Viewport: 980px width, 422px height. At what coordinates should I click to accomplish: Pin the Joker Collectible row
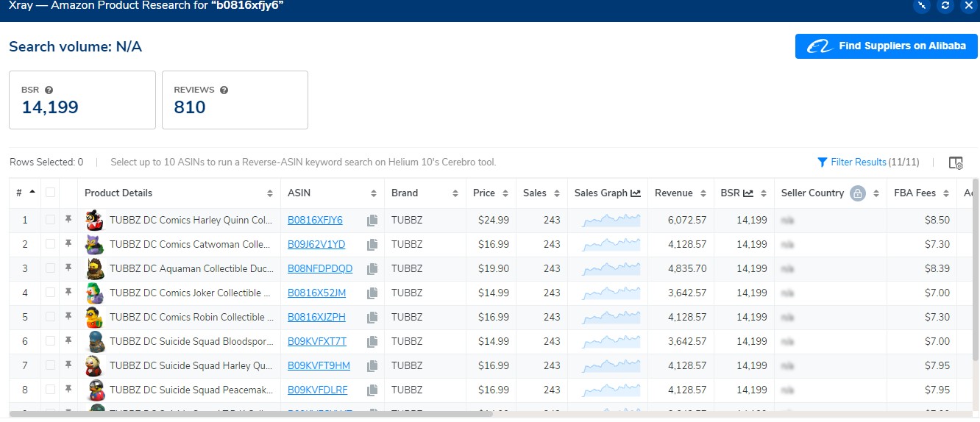point(68,292)
